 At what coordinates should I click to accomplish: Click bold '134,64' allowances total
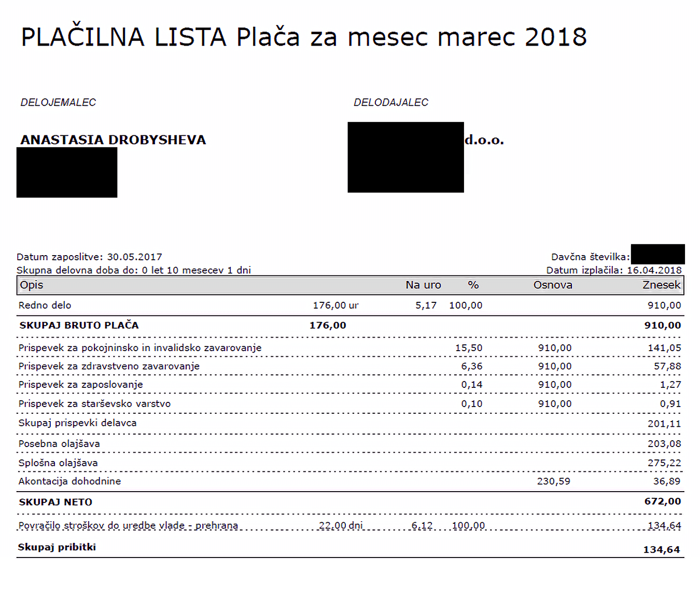click(x=662, y=550)
